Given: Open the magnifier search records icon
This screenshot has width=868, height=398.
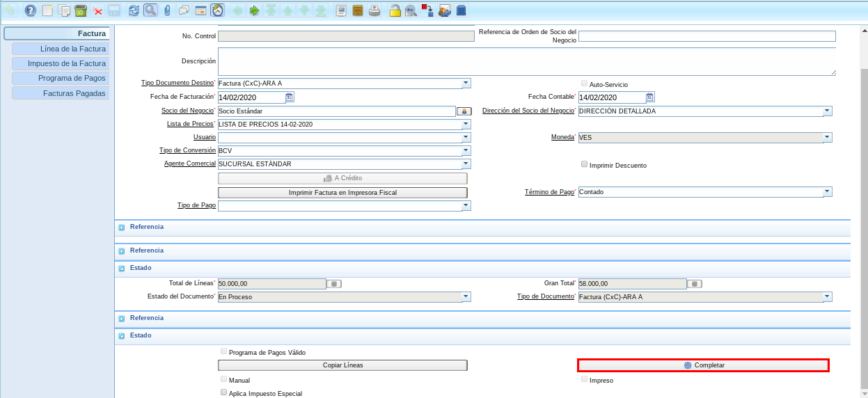Looking at the screenshot, I should (x=150, y=10).
